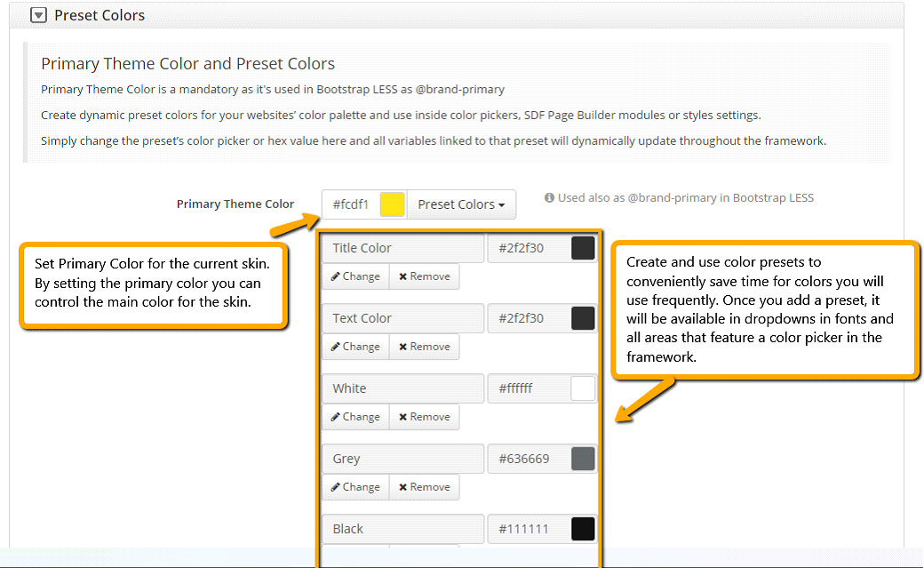Edit the Title Color hex value field
This screenshot has height=568, width=924.
pos(528,248)
